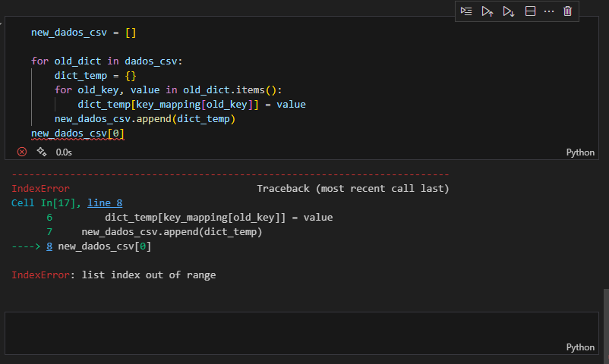Click the sparkle AI fix icon
The image size is (609, 364).
click(x=42, y=152)
